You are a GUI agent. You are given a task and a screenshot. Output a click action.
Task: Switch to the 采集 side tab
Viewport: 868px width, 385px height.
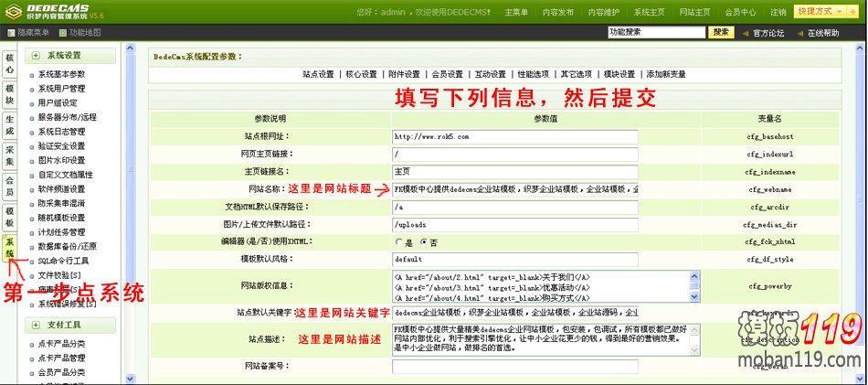[x=10, y=155]
